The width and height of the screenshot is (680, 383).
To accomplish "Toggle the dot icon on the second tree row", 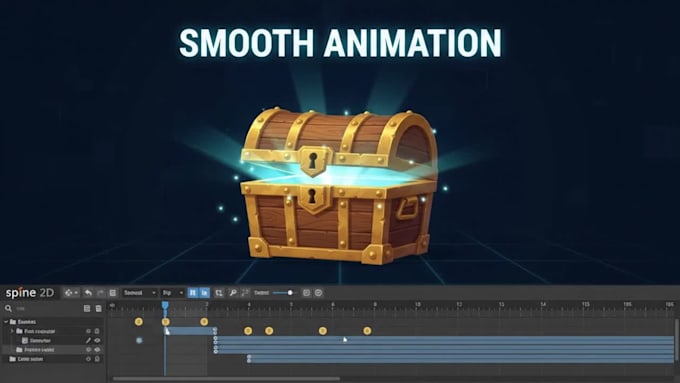I will 88,331.
